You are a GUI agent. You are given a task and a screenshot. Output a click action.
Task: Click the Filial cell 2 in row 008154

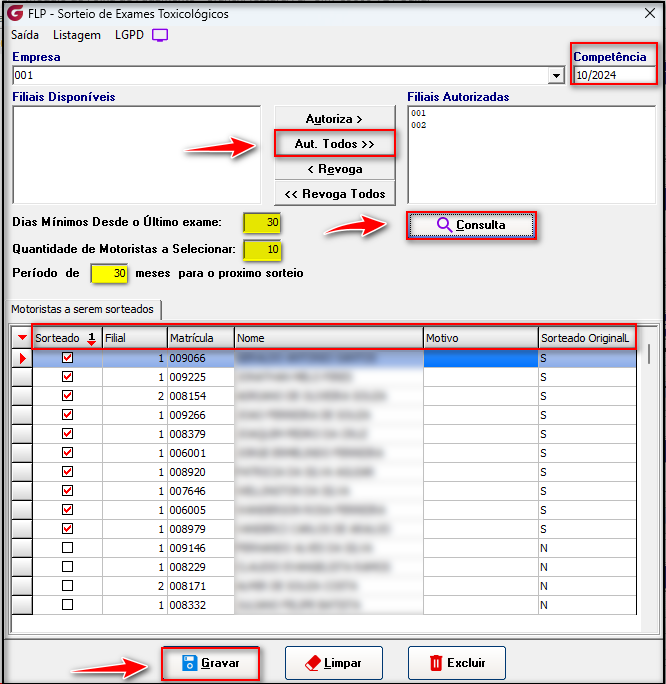tap(135, 396)
